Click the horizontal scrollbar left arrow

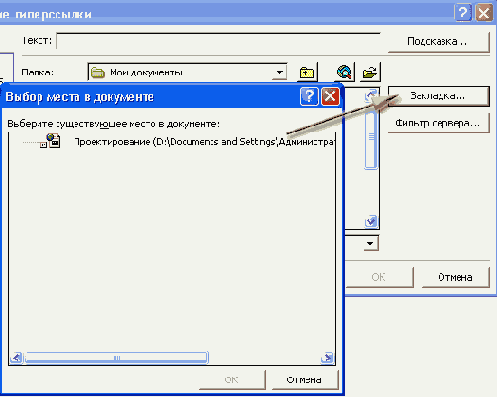point(16,358)
